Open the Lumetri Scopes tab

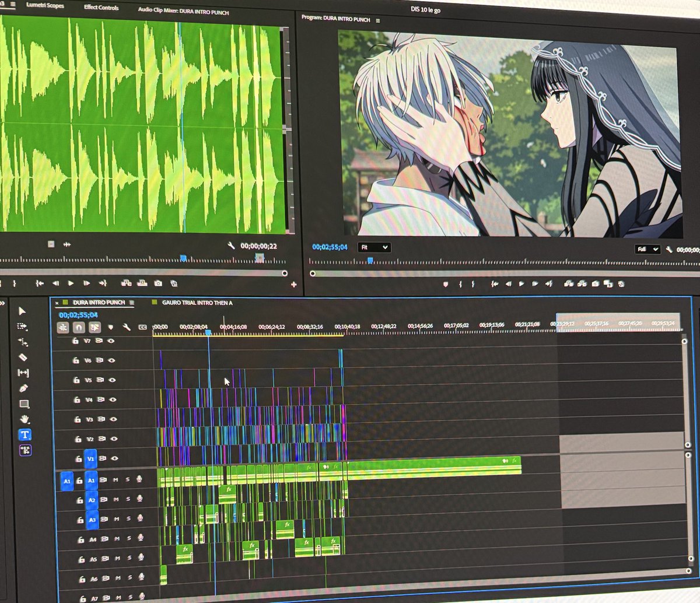45,5
